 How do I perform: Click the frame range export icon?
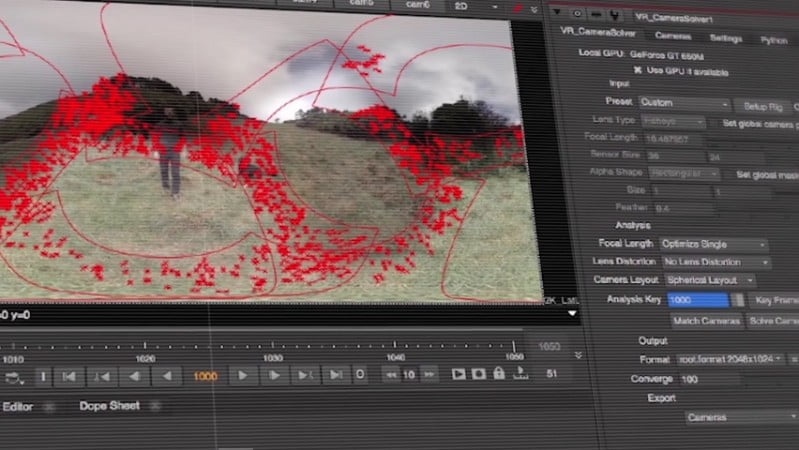pyautogui.click(x=520, y=373)
